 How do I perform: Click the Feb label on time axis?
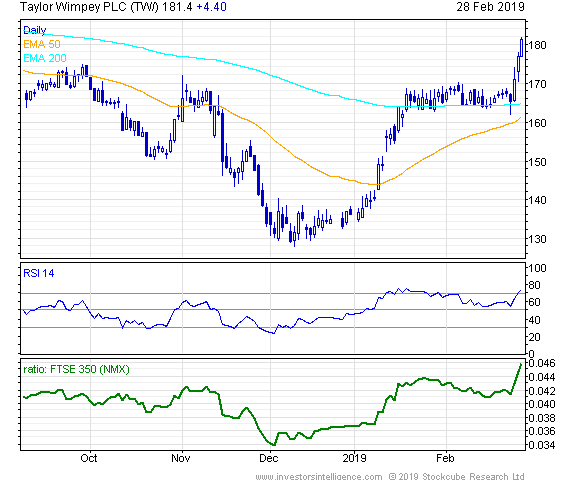[x=445, y=458]
